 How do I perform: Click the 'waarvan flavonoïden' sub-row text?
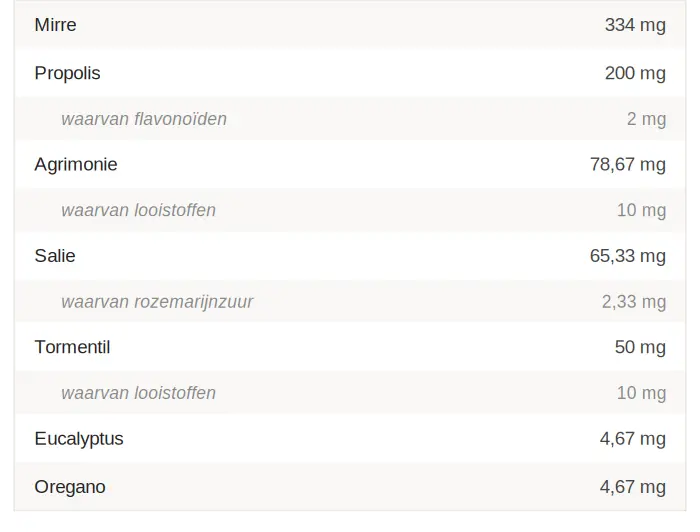pyautogui.click(x=144, y=119)
